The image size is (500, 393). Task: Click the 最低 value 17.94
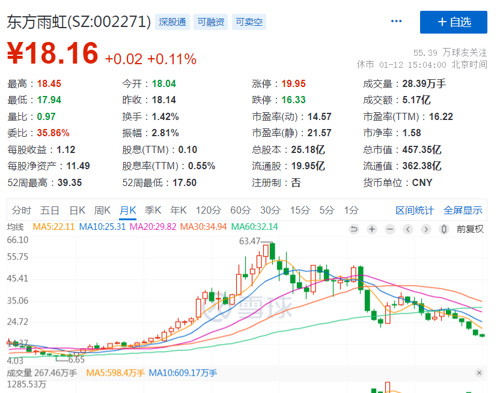click(49, 100)
